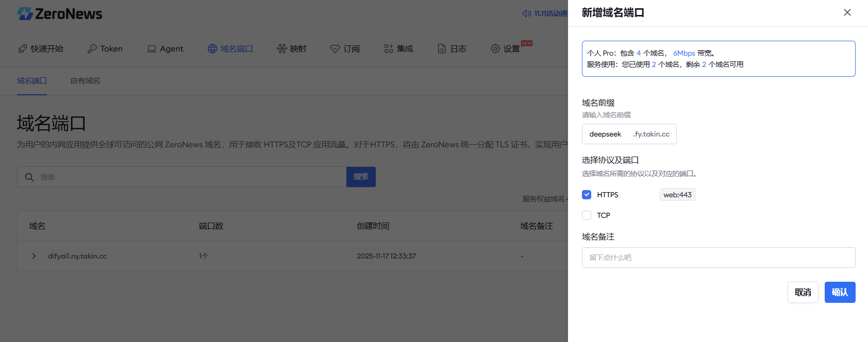Click the 订阅 subscription diamond icon
Screen dimensions: 868x342
(335, 48)
